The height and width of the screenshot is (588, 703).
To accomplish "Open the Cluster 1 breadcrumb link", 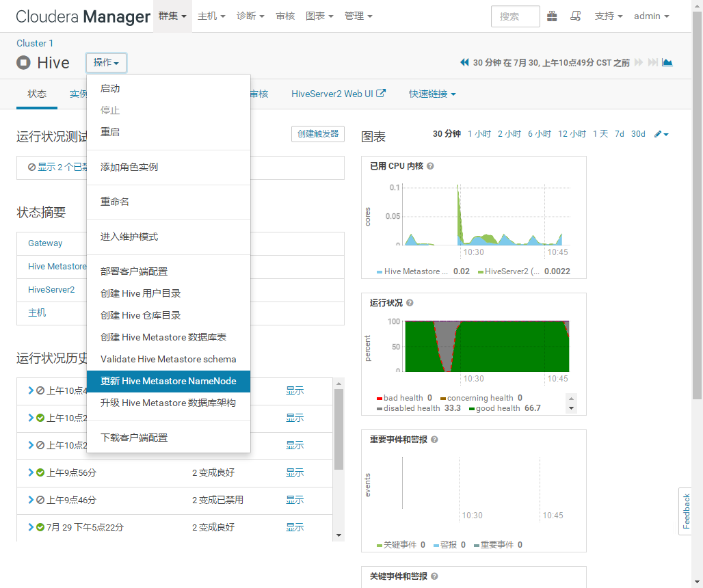I will (34, 43).
